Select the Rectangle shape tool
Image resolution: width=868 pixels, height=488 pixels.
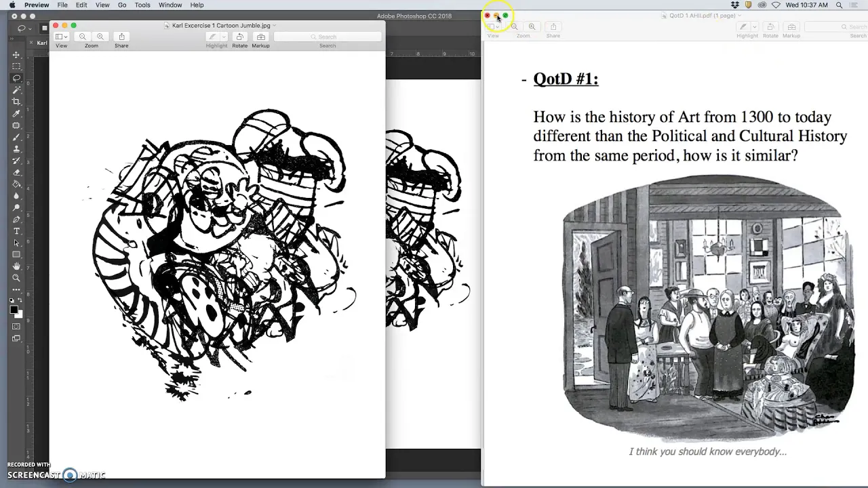(x=16, y=255)
